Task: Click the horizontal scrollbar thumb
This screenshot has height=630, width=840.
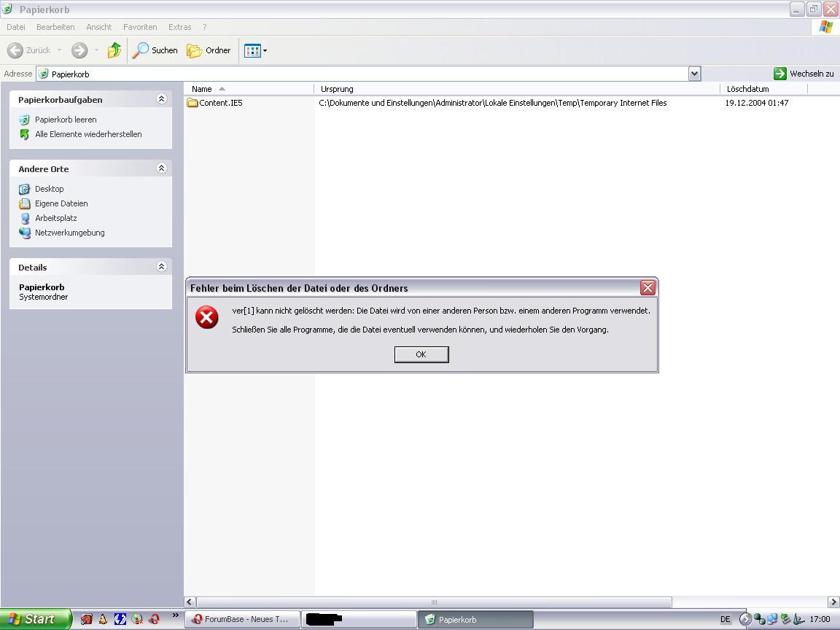Action: coord(434,602)
